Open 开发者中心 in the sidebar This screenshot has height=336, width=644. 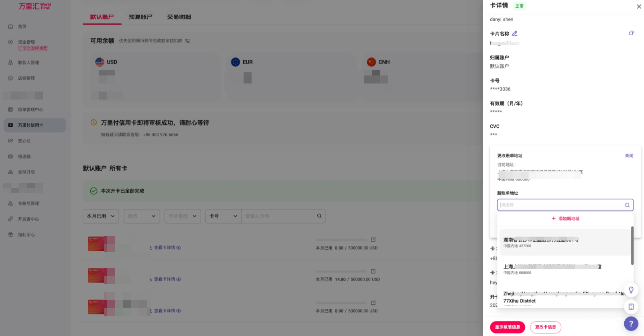(x=28, y=219)
